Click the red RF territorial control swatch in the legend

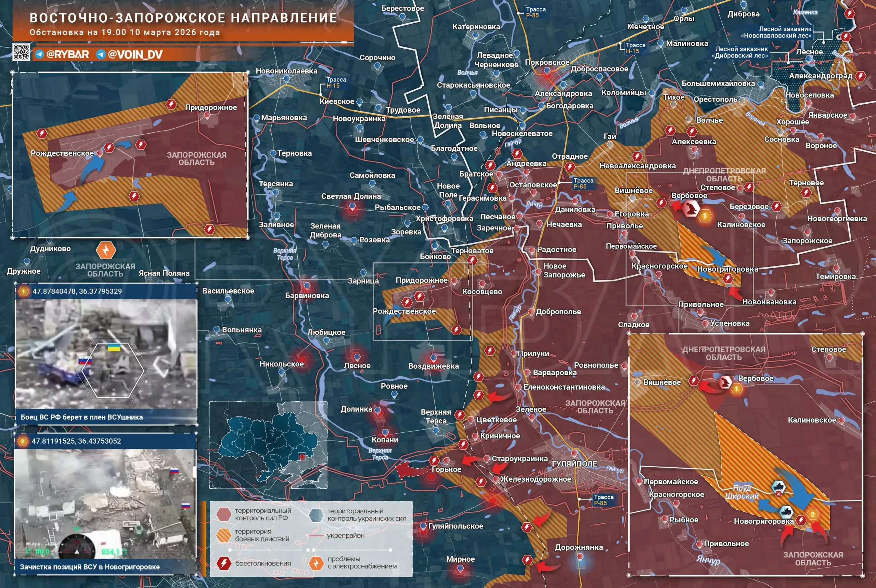(x=223, y=514)
